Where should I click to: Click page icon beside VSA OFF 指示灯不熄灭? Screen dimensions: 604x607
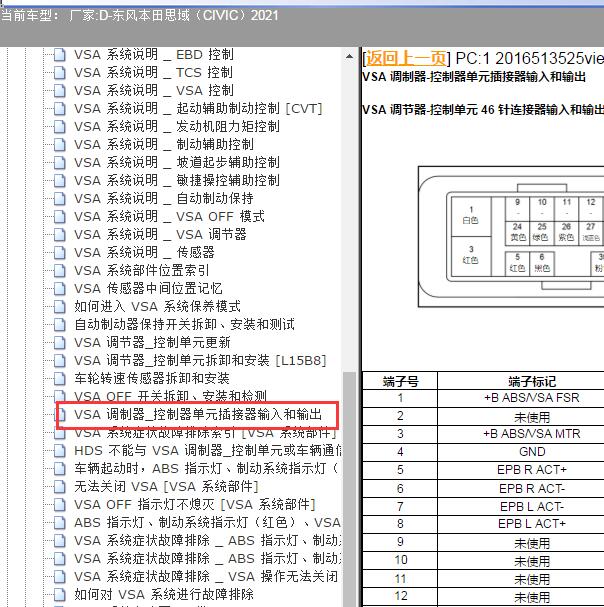point(59,504)
